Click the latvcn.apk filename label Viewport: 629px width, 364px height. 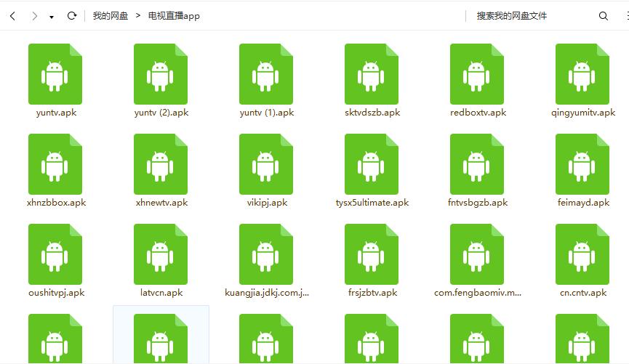coord(161,293)
